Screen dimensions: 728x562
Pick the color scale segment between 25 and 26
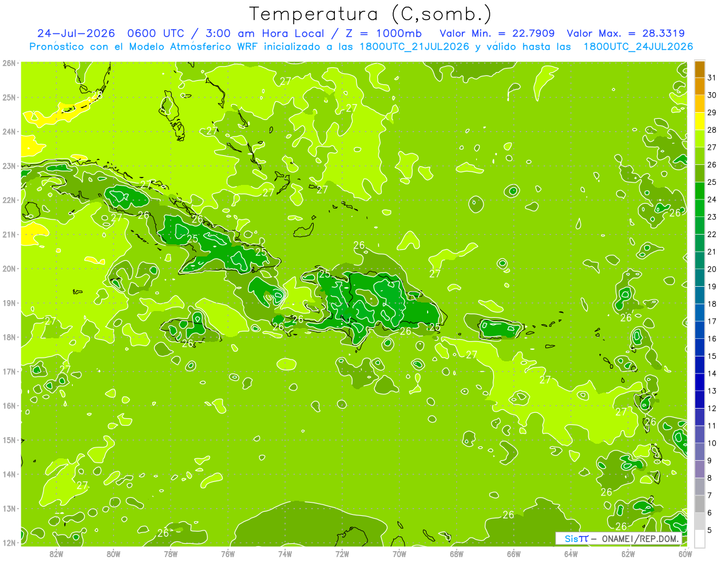tap(699, 173)
